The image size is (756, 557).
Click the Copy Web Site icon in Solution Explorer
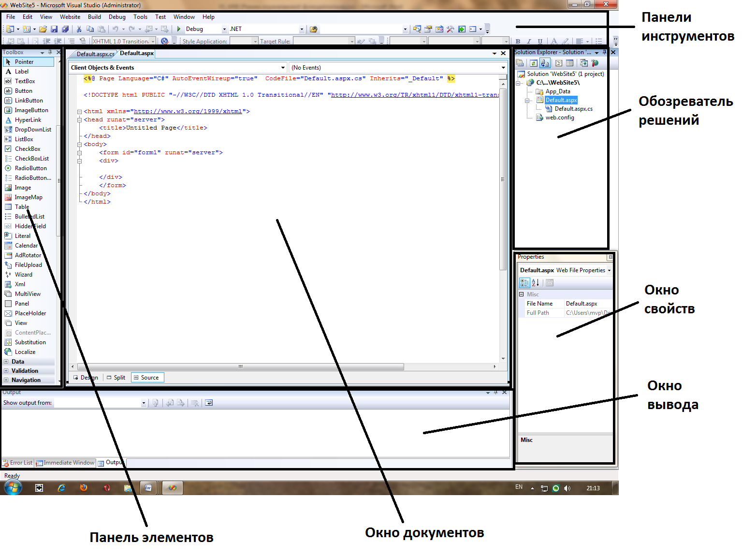click(x=584, y=63)
